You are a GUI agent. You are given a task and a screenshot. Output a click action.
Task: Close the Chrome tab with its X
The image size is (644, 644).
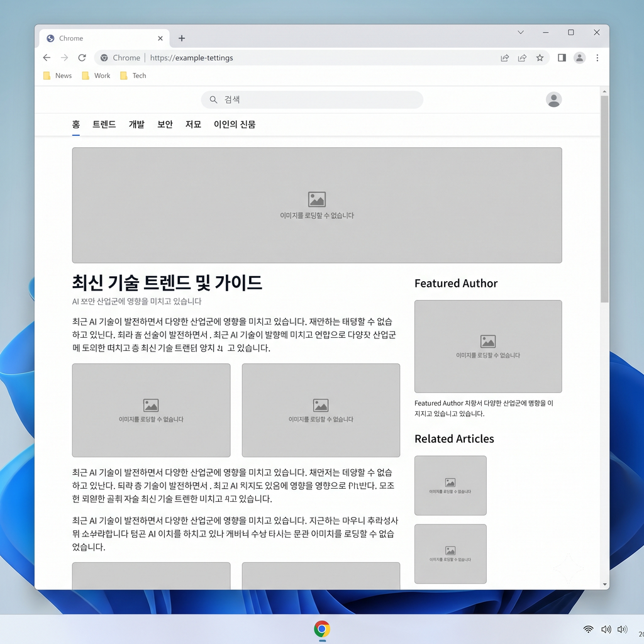(x=160, y=38)
